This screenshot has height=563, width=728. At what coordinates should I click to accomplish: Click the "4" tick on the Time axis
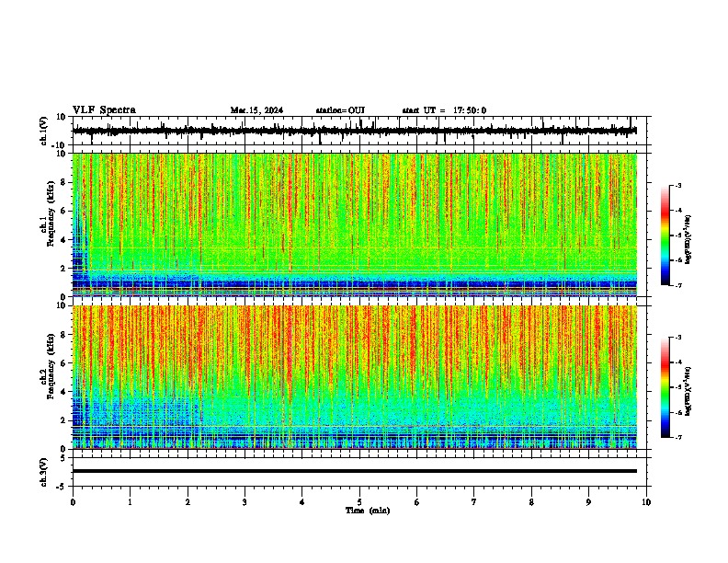click(302, 502)
